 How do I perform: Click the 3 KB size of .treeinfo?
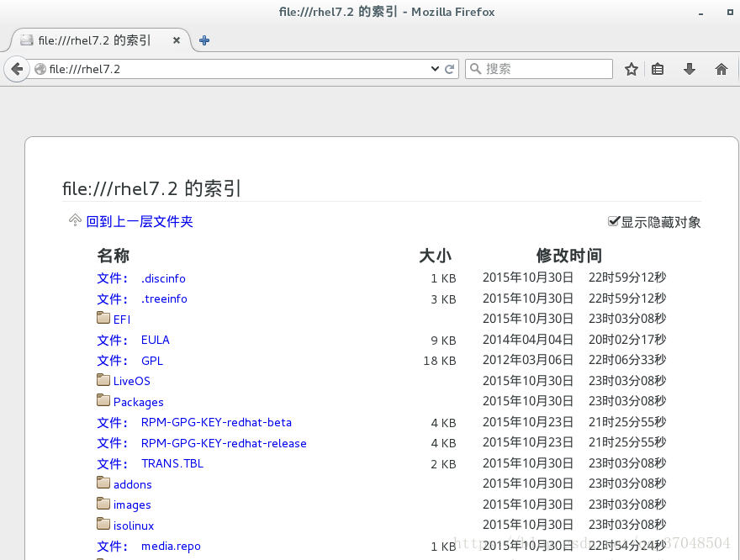(x=443, y=299)
